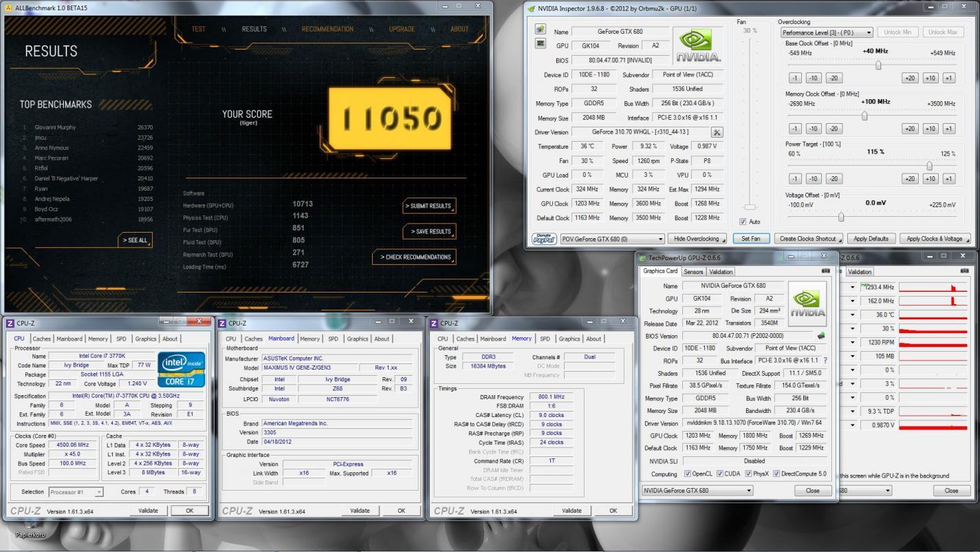Toggle the OpenCL checkbox in GPU-Z

(x=688, y=474)
